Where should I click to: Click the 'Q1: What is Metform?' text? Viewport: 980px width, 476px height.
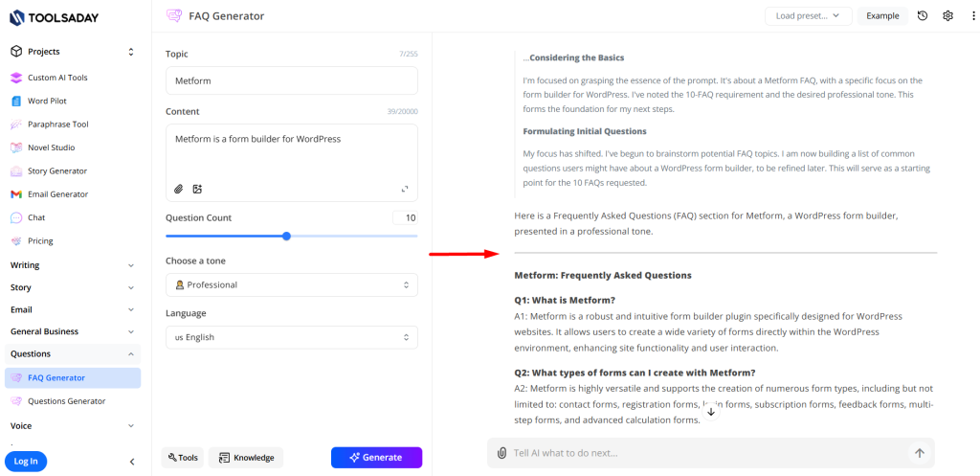(565, 300)
